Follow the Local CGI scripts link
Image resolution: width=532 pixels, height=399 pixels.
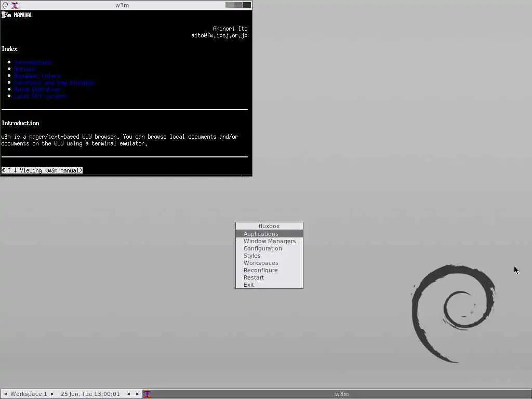pyautogui.click(x=41, y=96)
